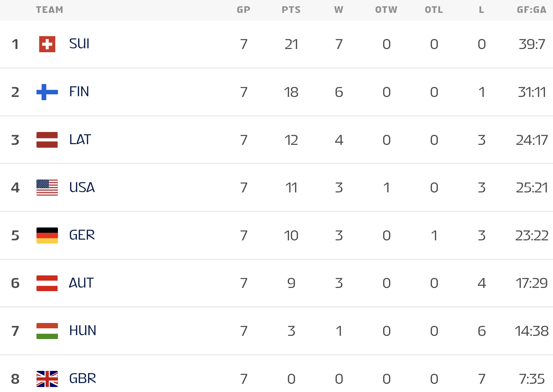Image resolution: width=553 pixels, height=392 pixels.
Task: Click the TEAM column header
Action: click(50, 10)
